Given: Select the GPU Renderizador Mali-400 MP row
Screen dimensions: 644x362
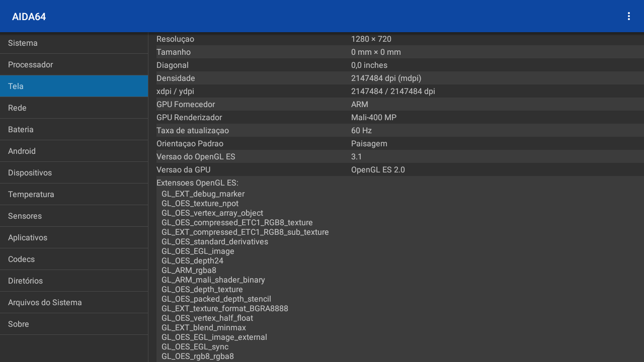Looking at the screenshot, I should 396,118.
